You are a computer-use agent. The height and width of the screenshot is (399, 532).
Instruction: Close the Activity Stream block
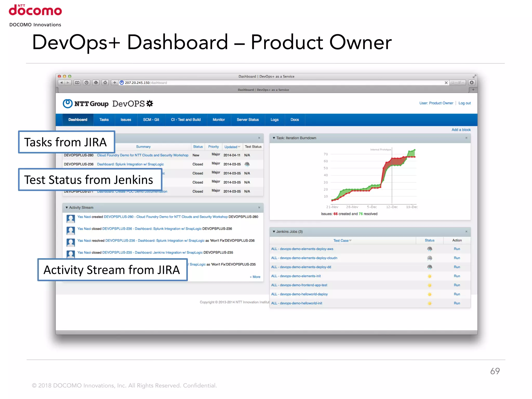259,208
